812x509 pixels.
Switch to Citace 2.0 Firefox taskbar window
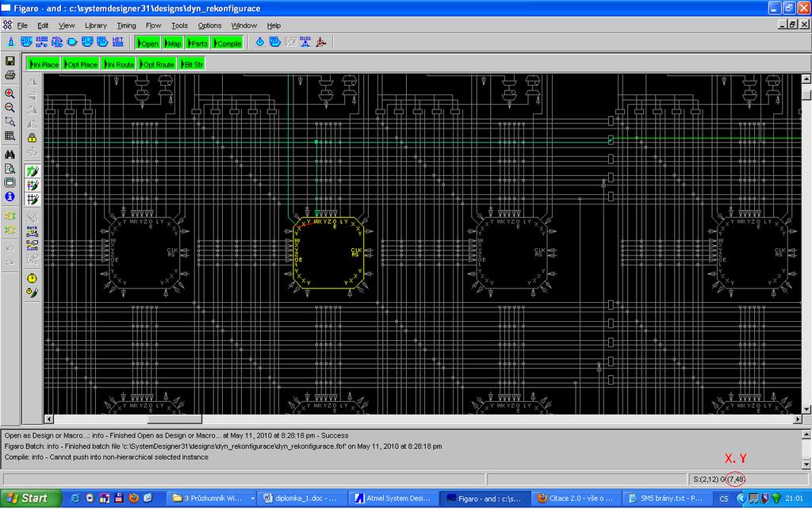pyautogui.click(x=575, y=498)
